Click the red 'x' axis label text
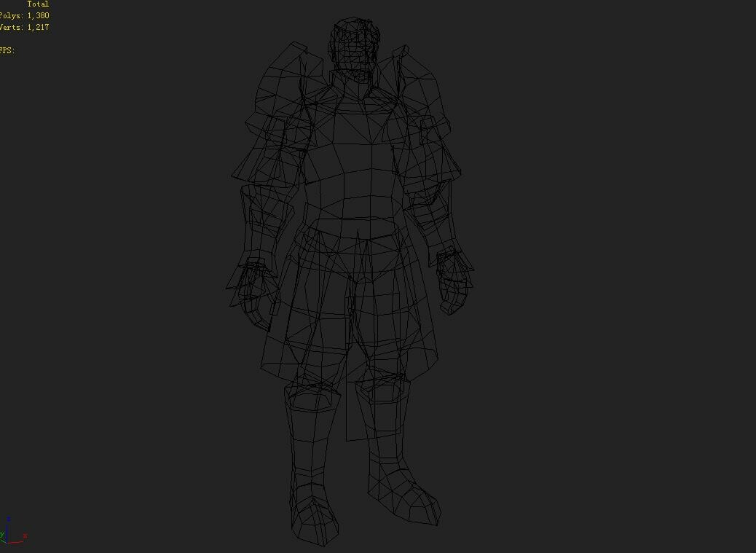The height and width of the screenshot is (553, 756). 25,536
